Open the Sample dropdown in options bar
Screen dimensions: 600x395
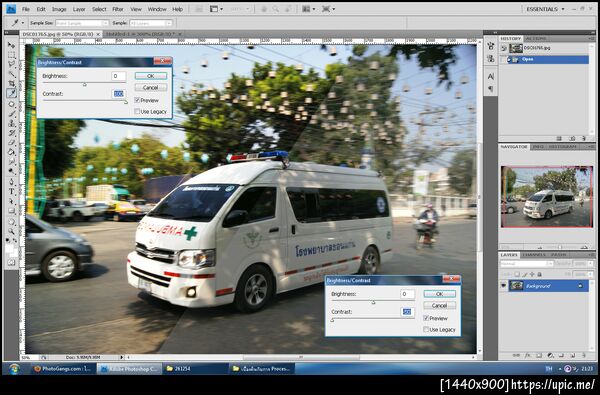point(151,23)
